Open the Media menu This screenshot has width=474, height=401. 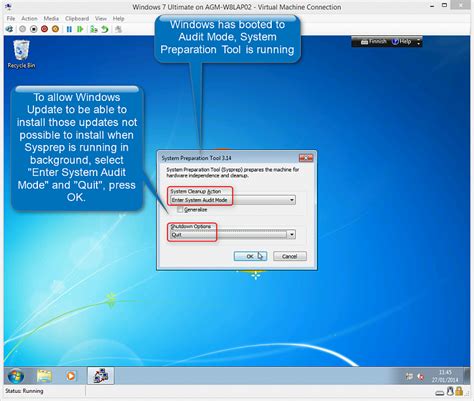click(x=51, y=18)
